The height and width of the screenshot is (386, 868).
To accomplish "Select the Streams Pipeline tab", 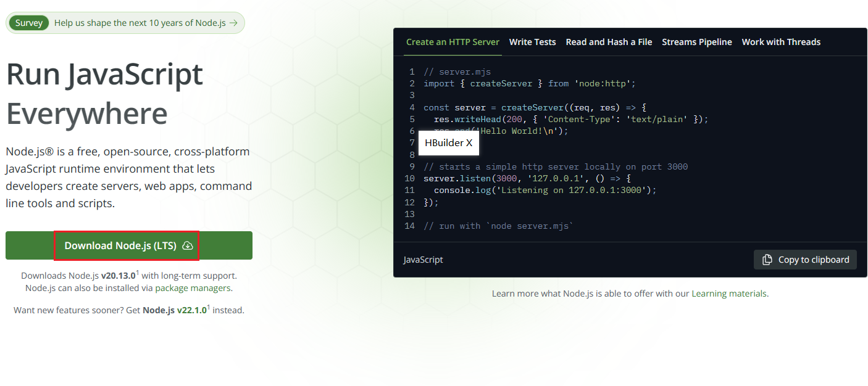I will pyautogui.click(x=697, y=42).
